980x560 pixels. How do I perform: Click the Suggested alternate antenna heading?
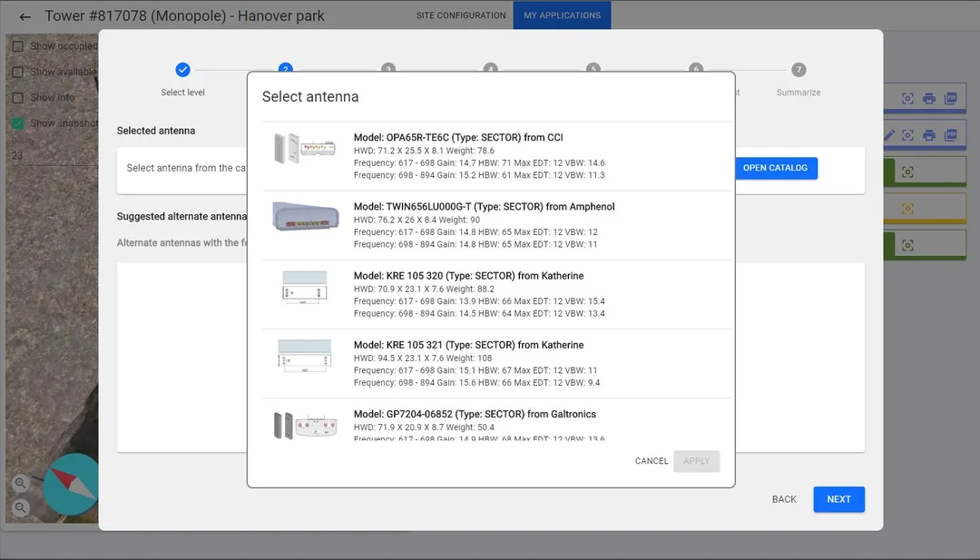point(181,216)
